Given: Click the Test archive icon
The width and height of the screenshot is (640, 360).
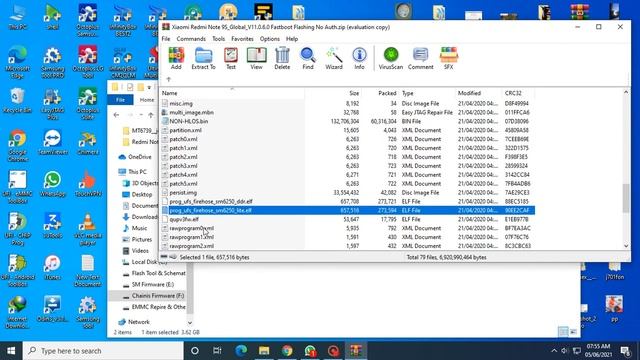Looking at the screenshot, I should [x=231, y=58].
